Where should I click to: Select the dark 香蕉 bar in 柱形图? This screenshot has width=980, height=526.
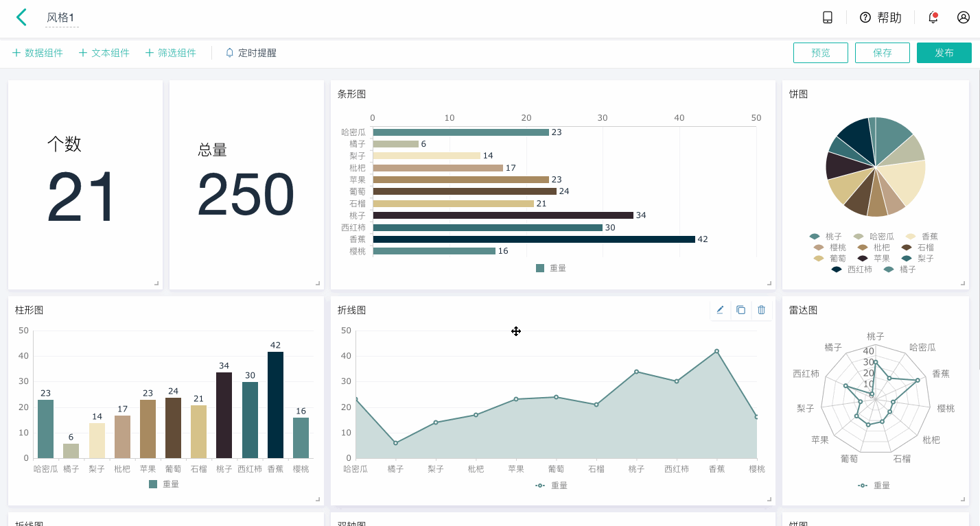click(x=275, y=405)
